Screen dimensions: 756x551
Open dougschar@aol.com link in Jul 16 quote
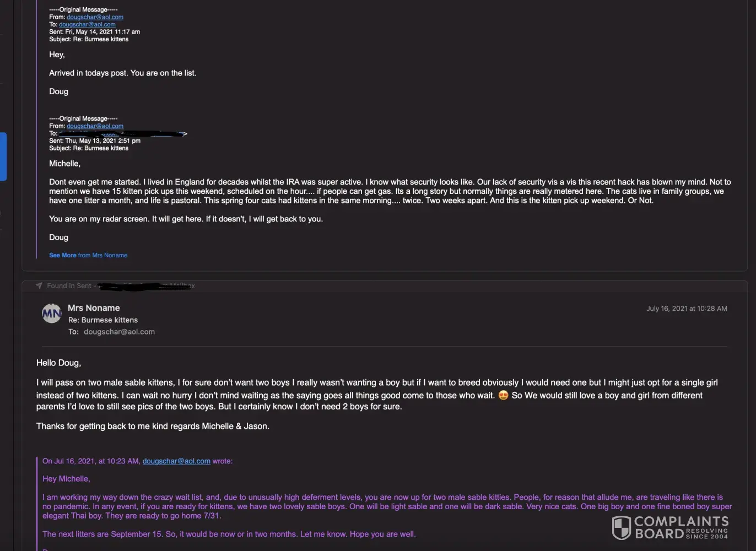click(x=176, y=461)
